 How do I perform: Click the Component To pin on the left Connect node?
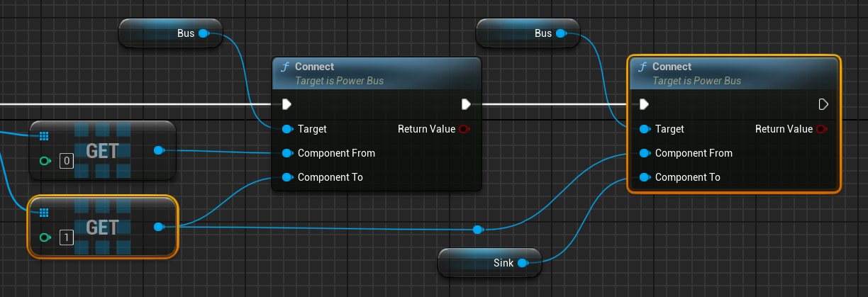point(287,177)
